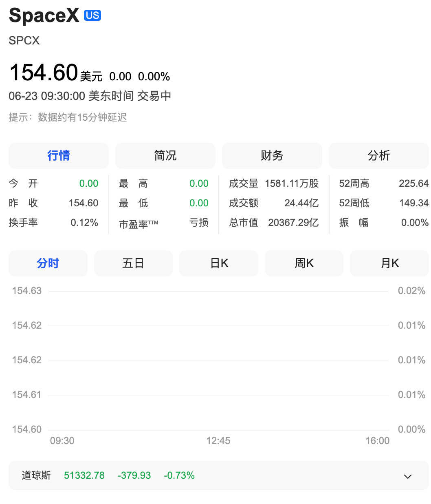
Task: Click the 最高 value 0.00
Action: click(x=199, y=183)
